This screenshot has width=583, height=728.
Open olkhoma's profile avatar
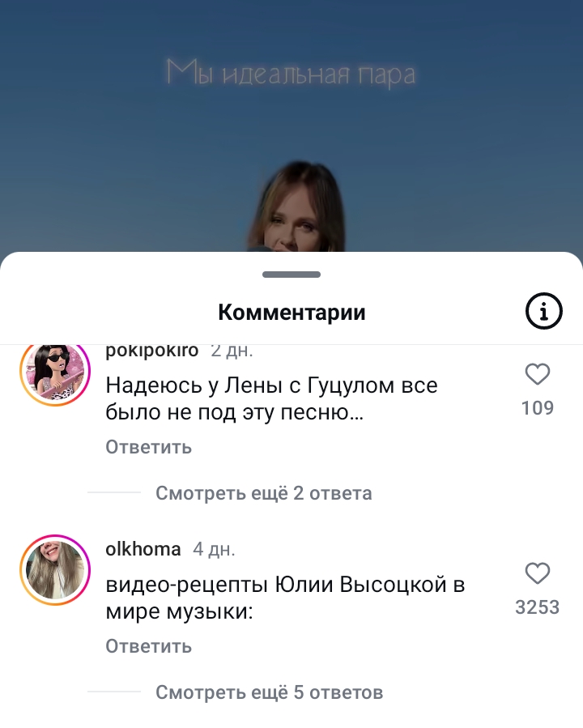click(x=55, y=569)
